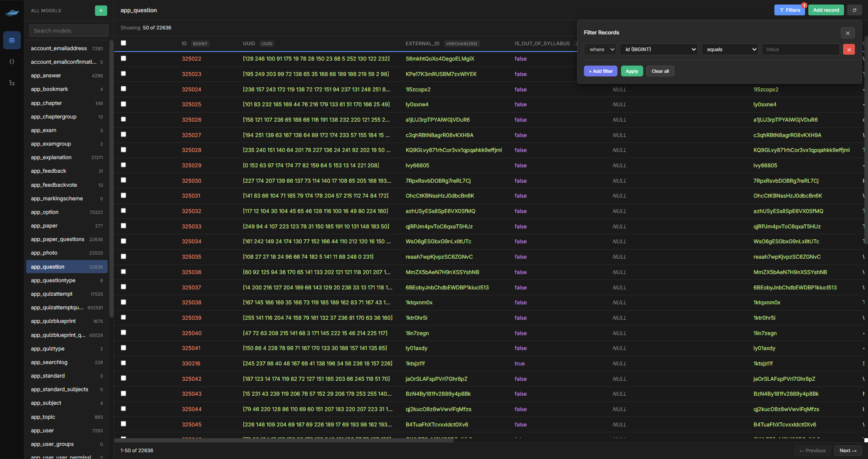Open the app_quizattempt model

point(52,294)
